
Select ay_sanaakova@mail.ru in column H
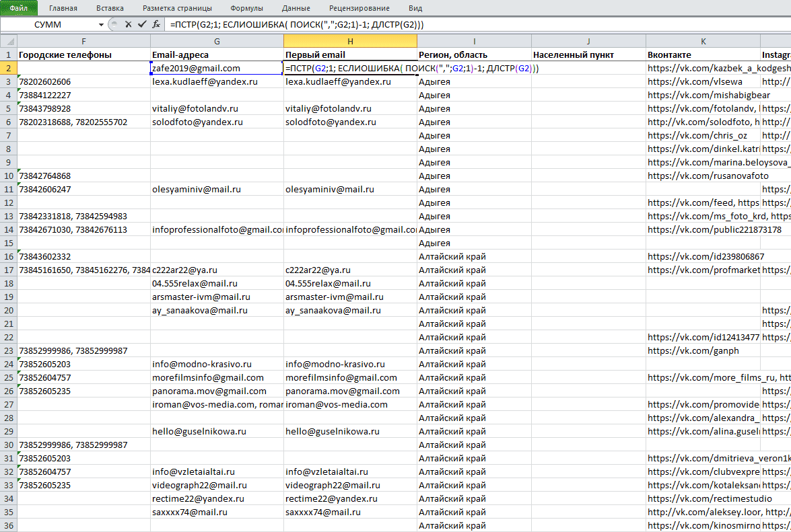pyautogui.click(x=350, y=310)
